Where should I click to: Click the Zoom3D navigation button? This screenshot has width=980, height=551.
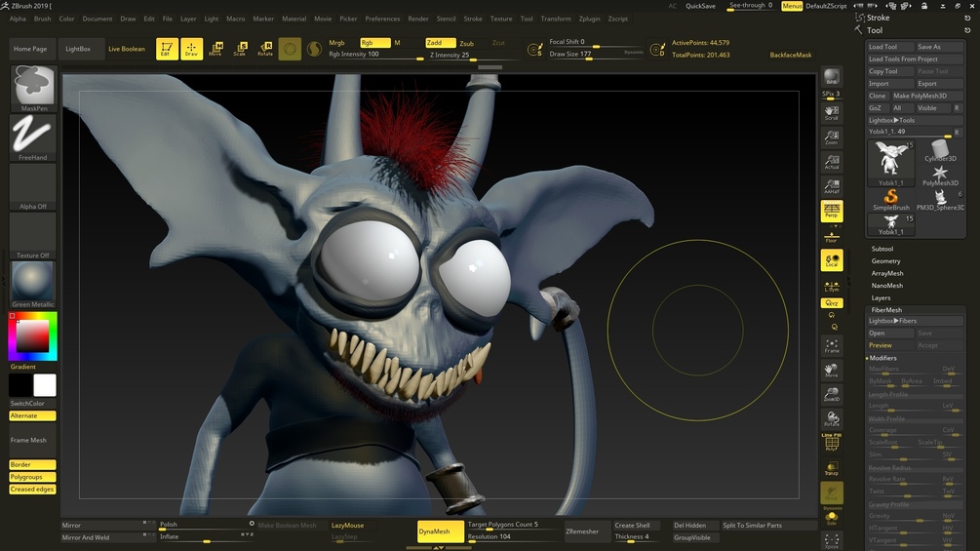[832, 394]
